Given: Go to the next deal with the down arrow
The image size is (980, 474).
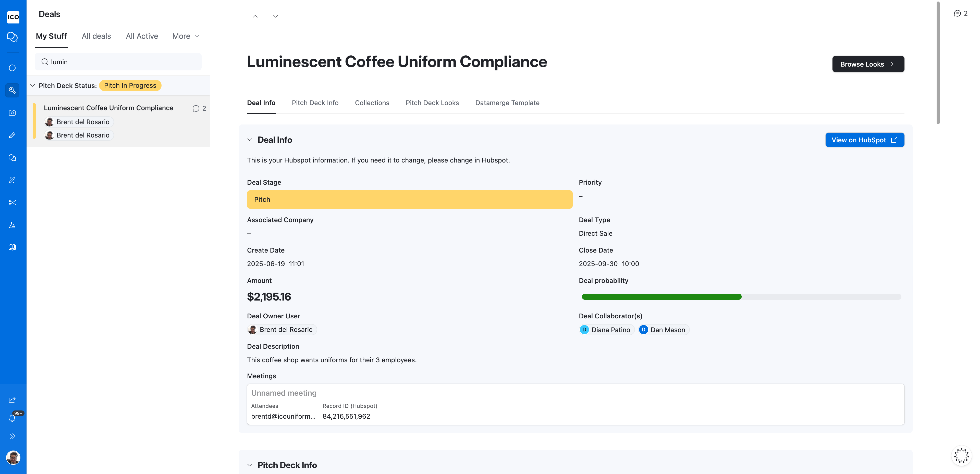Looking at the screenshot, I should (275, 16).
